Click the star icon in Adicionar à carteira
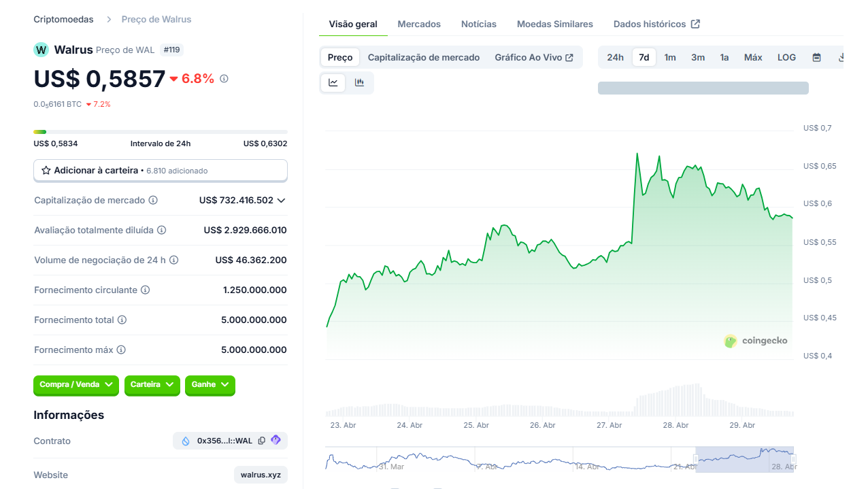Image resolution: width=868 pixels, height=489 pixels. point(46,171)
